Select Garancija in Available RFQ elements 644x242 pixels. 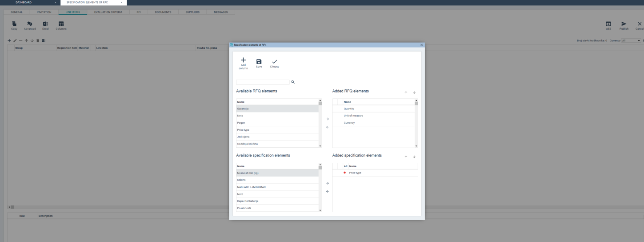[x=243, y=109]
